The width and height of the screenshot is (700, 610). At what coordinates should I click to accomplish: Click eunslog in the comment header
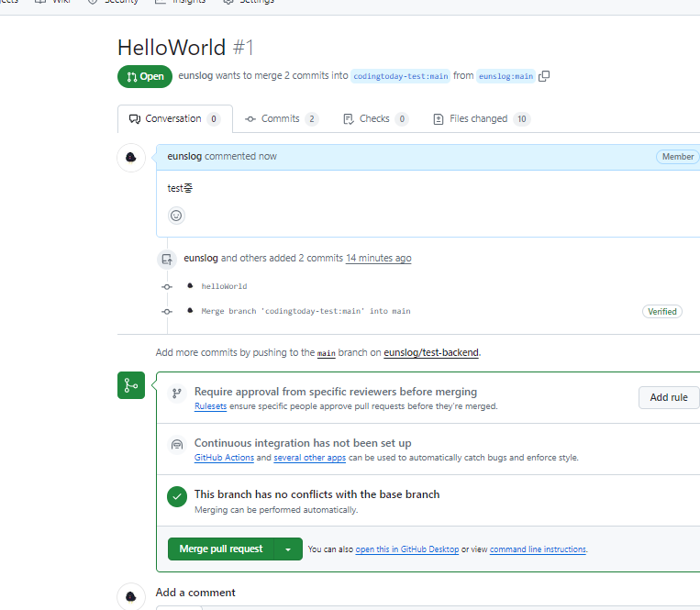click(x=184, y=156)
